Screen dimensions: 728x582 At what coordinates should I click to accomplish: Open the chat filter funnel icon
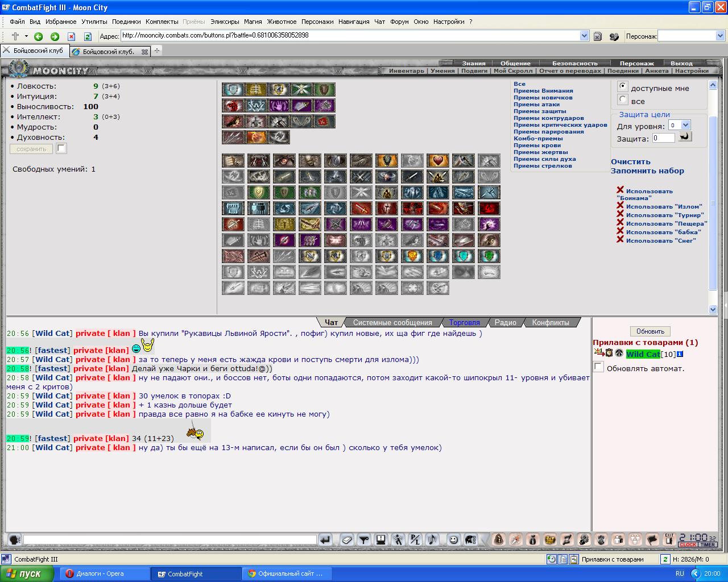(x=364, y=540)
